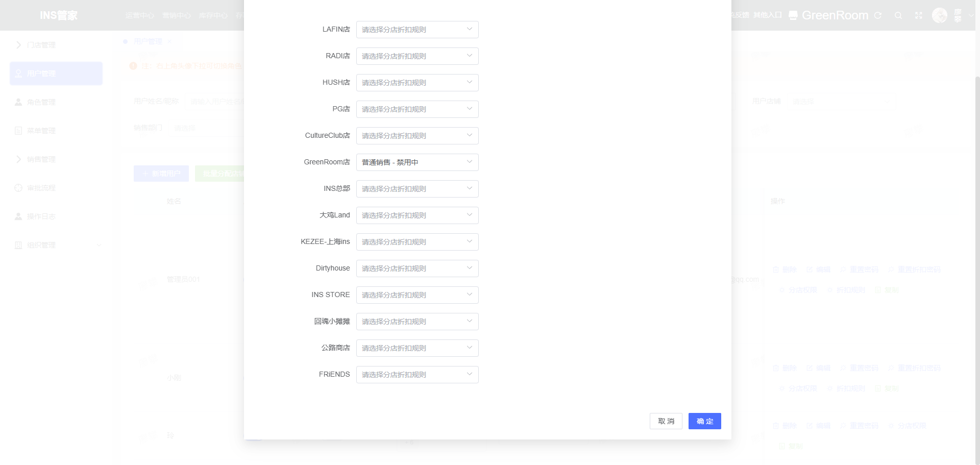Click the refresh icon beside GreenRoom

[x=878, y=15]
